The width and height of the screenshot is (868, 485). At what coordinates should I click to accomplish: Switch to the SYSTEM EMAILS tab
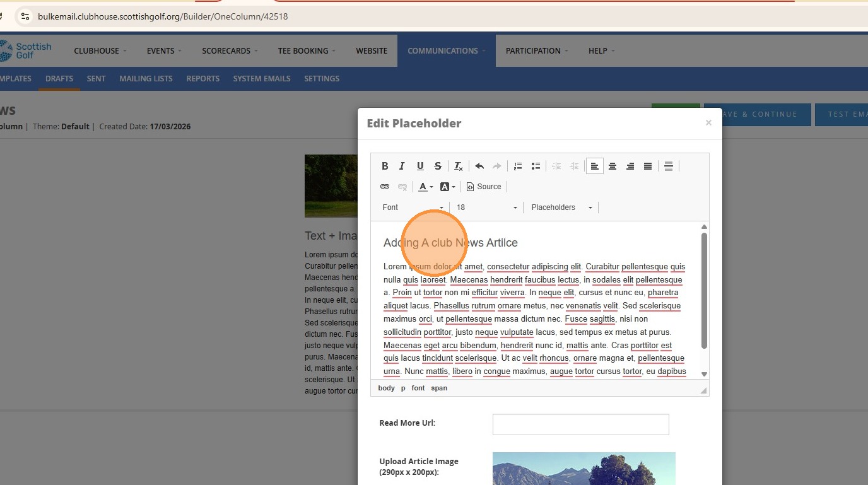262,79
